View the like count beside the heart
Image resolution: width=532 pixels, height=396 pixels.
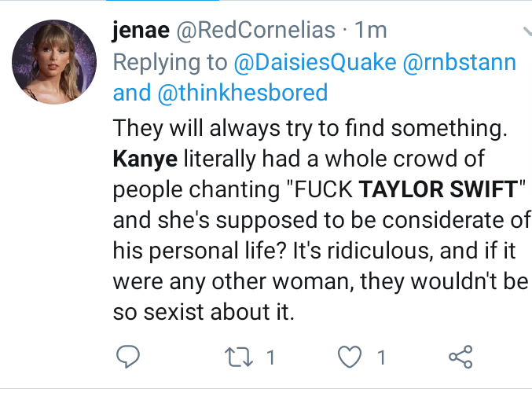[x=381, y=357]
